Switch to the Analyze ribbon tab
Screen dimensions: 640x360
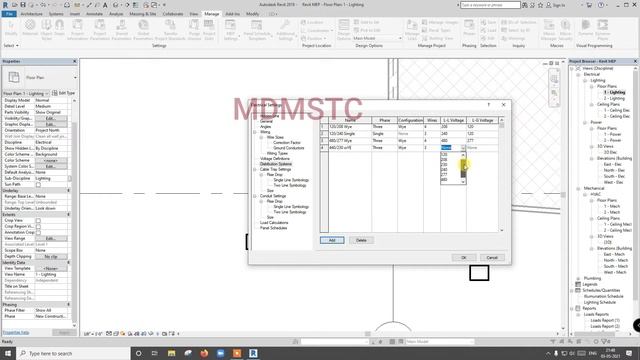116,14
